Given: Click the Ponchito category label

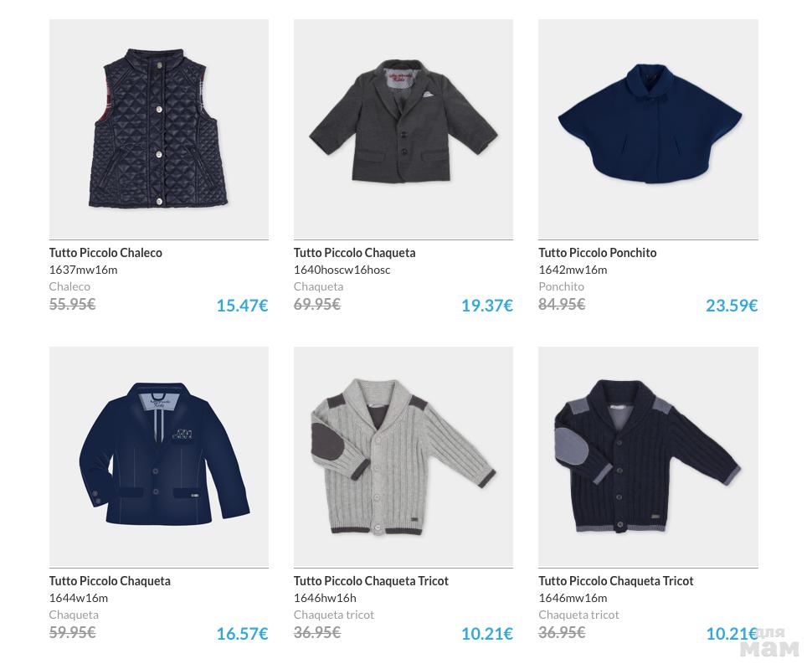Looking at the screenshot, I should [561, 286].
